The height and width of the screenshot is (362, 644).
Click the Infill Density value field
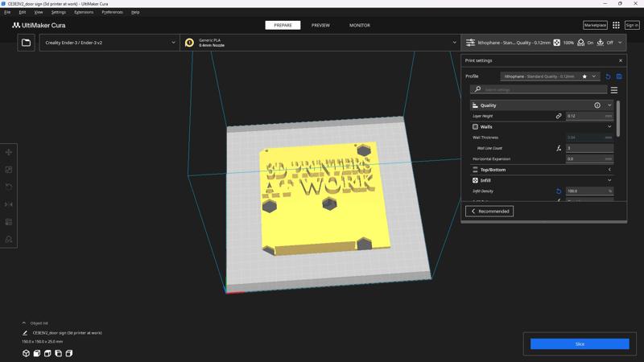(x=589, y=191)
